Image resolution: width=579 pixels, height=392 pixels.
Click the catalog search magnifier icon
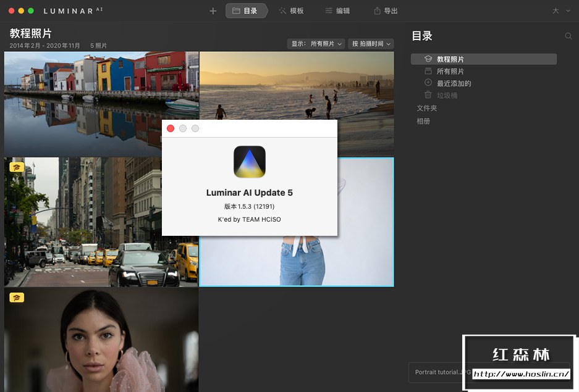click(568, 36)
